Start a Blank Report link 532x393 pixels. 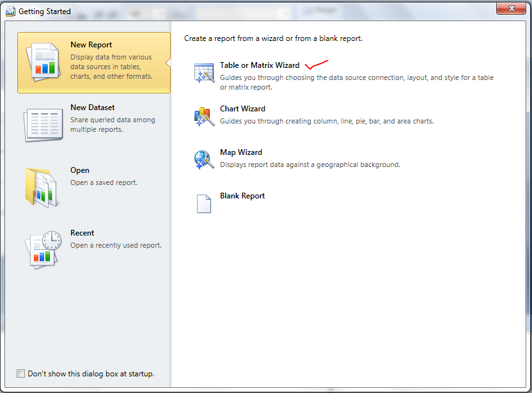242,196
